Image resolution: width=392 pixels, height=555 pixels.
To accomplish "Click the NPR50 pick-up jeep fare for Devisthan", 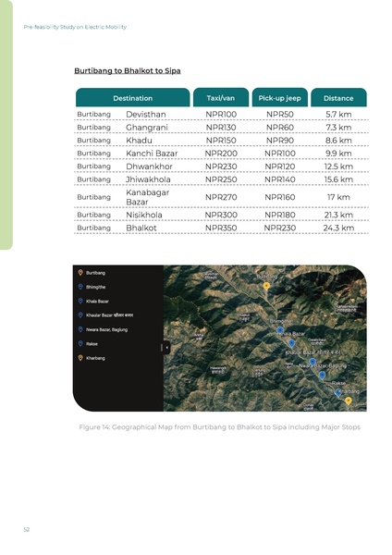I will 280,115.
